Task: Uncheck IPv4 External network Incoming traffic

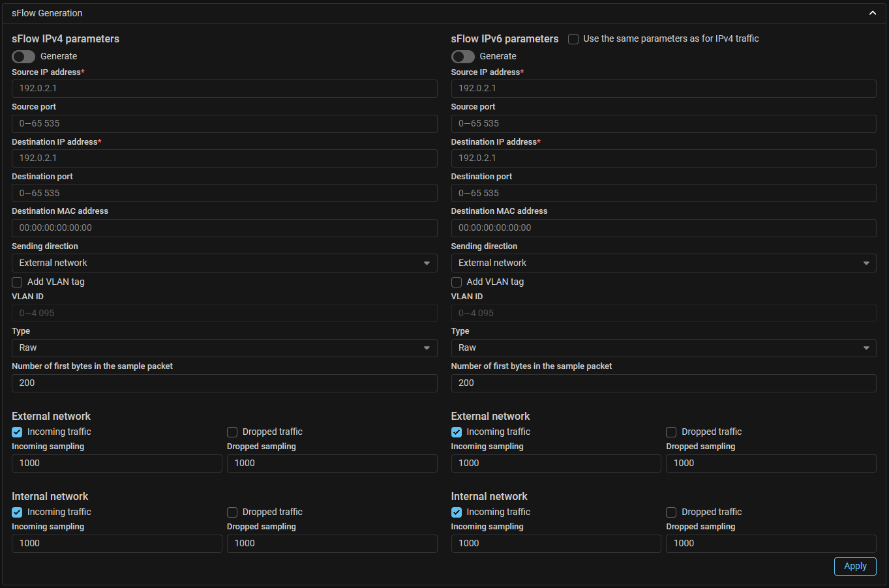Action: click(17, 432)
